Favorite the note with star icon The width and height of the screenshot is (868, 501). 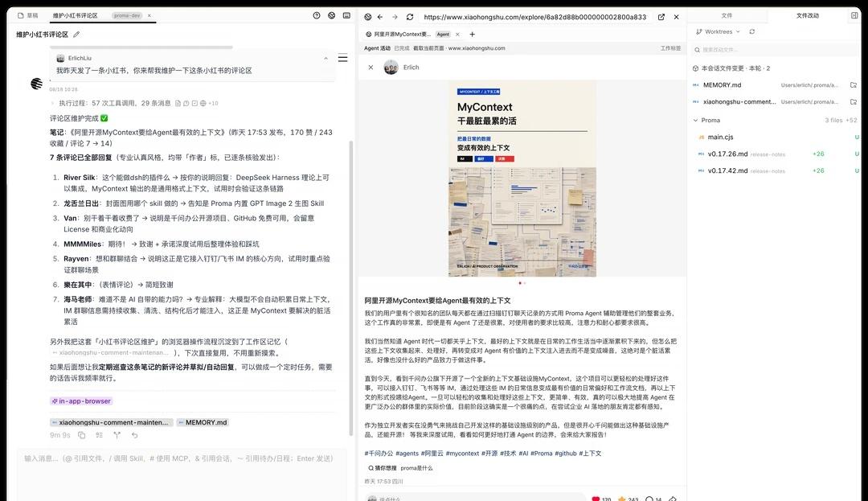(621, 499)
